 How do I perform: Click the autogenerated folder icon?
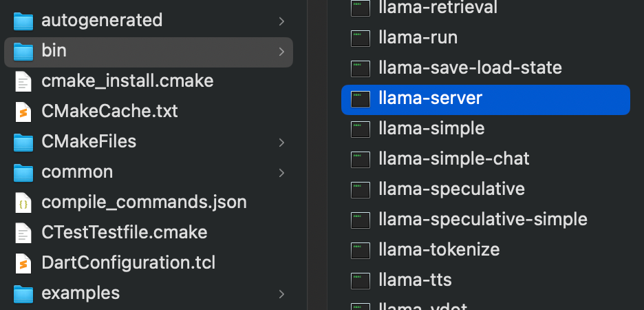(x=23, y=21)
